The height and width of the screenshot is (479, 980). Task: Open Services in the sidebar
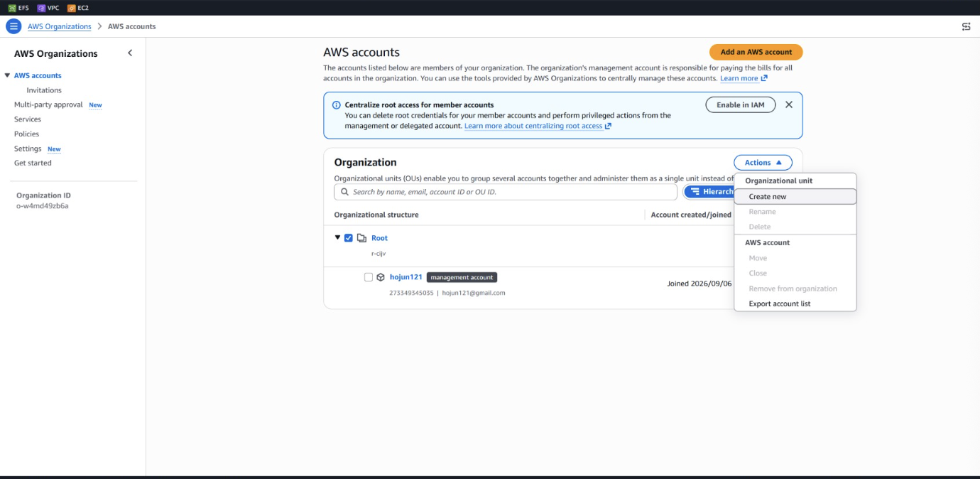pos(28,119)
